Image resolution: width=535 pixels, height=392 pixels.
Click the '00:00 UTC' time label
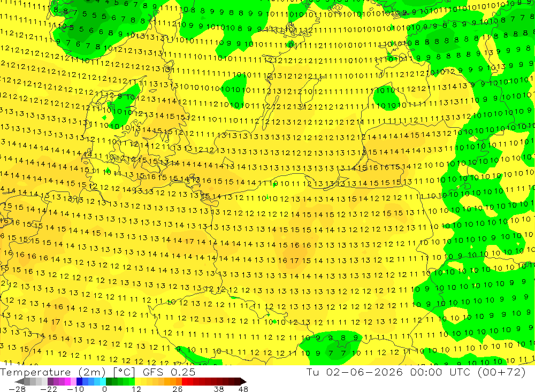[x=440, y=372]
